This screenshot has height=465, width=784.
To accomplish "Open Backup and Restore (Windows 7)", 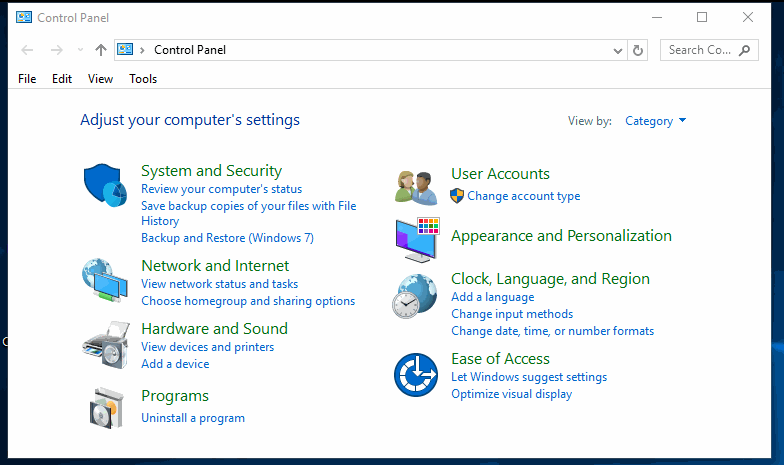I will tap(228, 238).
